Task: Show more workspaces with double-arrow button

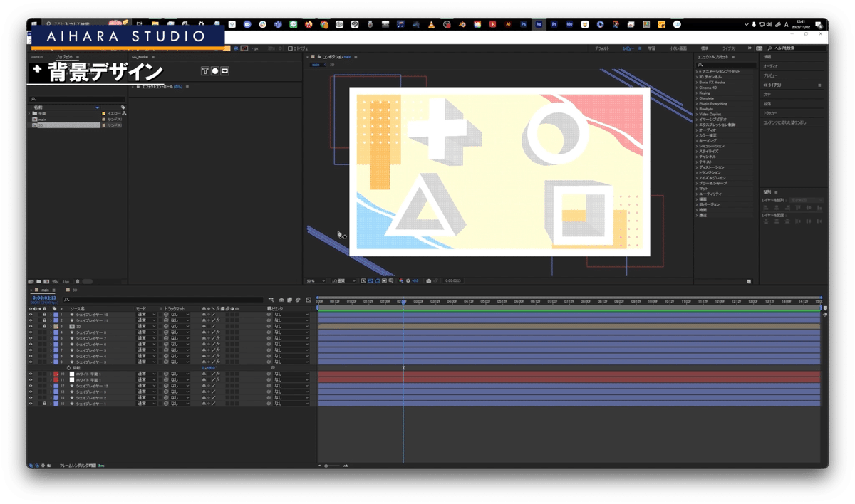Action: point(749,48)
